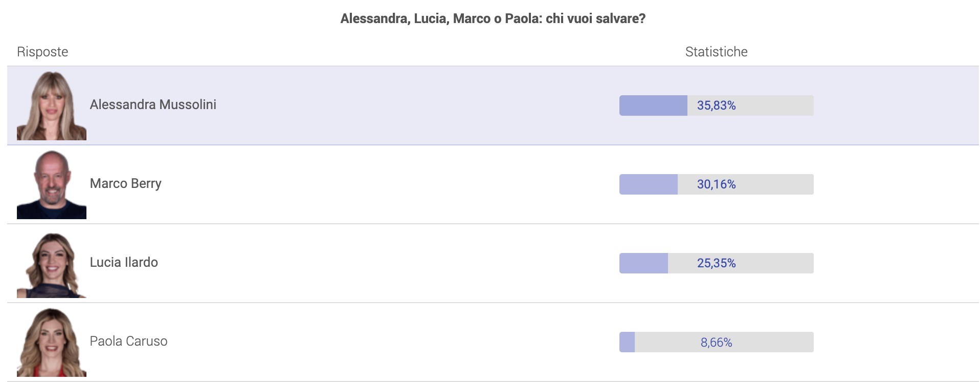This screenshot has width=980, height=382.
Task: Click filled portion of Lucia Ilardo's vote bar
Action: click(x=643, y=263)
